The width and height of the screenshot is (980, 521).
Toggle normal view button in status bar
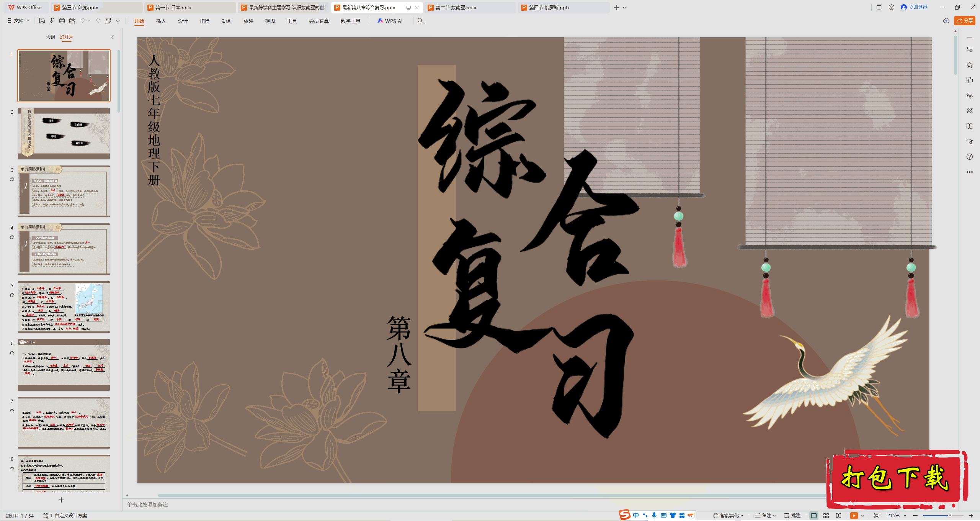(814, 516)
